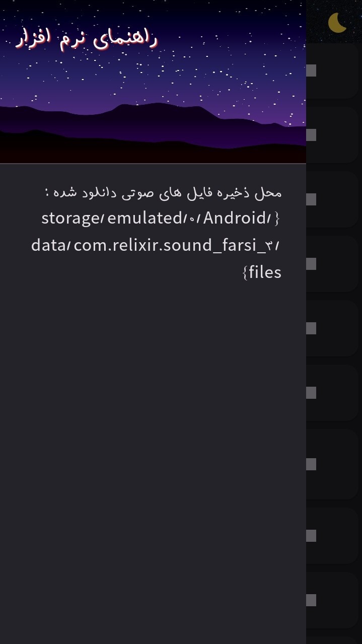Tap the gray icon on the fourth list card

click(311, 264)
